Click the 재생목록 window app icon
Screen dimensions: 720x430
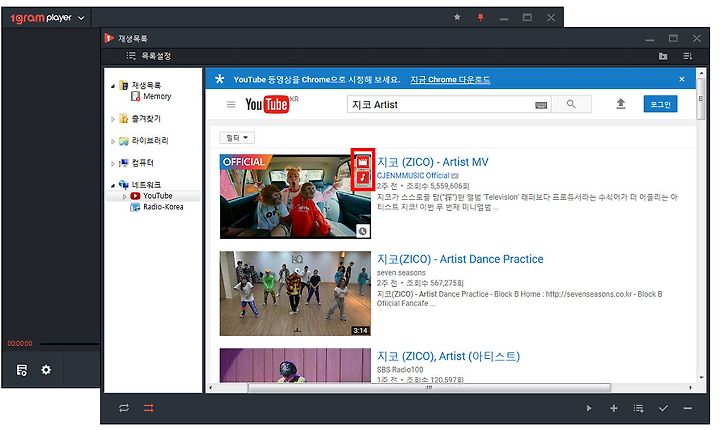(109, 38)
